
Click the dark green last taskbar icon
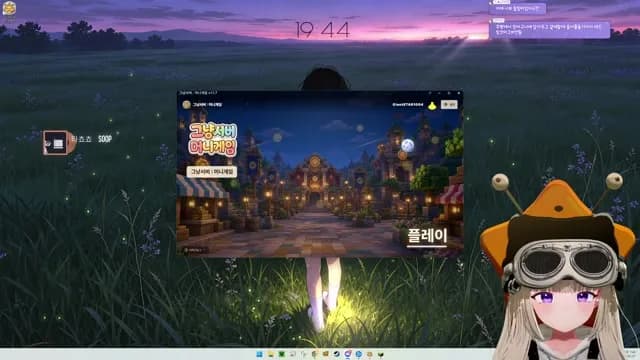[x=381, y=354]
